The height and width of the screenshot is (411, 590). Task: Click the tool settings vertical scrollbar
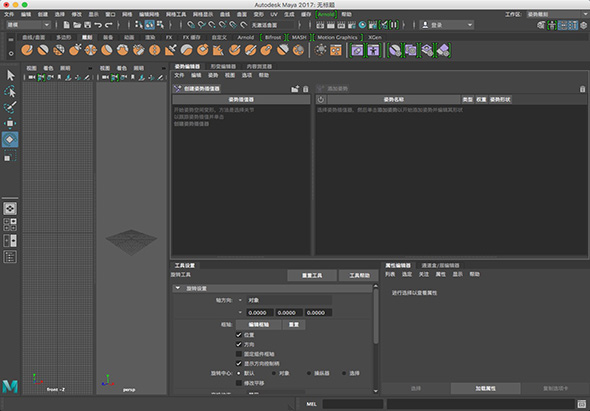(x=376, y=317)
